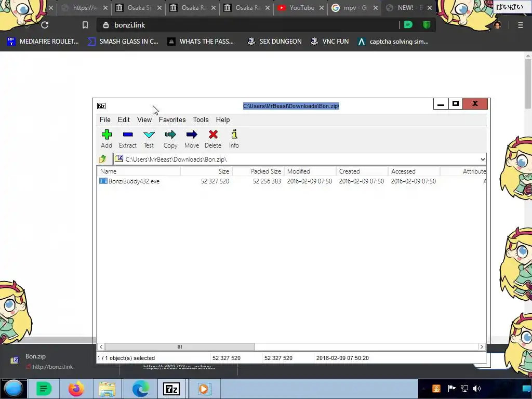Image resolution: width=532 pixels, height=399 pixels.
Task: Close the YouTube tab
Action: (321, 8)
